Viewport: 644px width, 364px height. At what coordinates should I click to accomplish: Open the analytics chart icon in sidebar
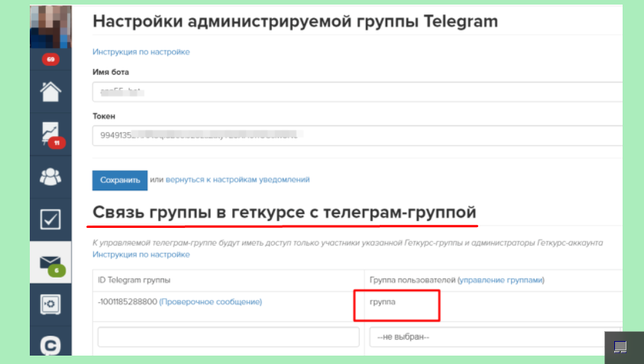(x=51, y=134)
